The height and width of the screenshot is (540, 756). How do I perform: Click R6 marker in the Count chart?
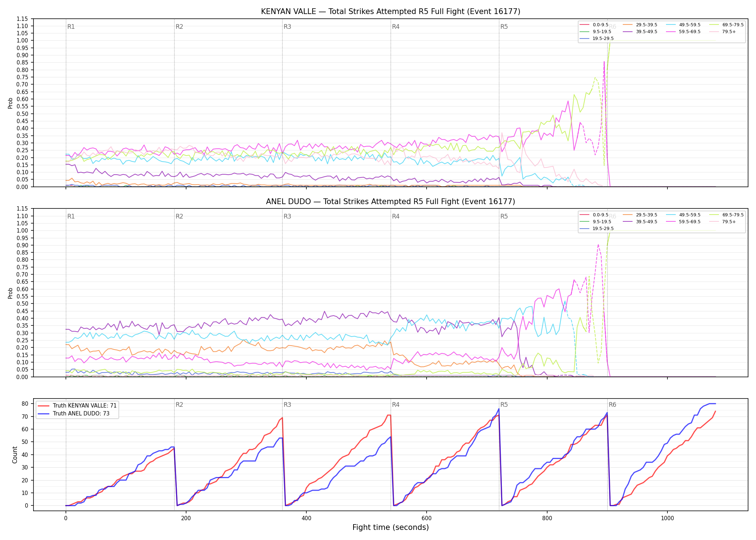[612, 405]
